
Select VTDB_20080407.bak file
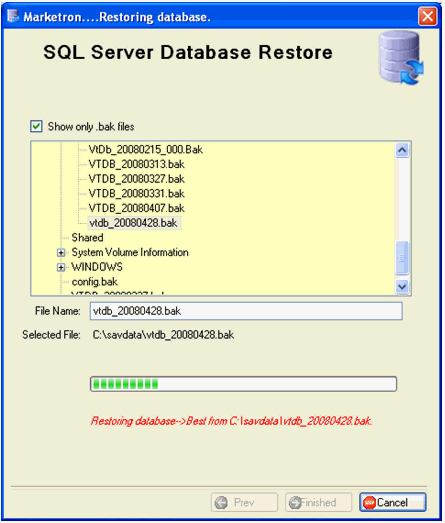[136, 208]
